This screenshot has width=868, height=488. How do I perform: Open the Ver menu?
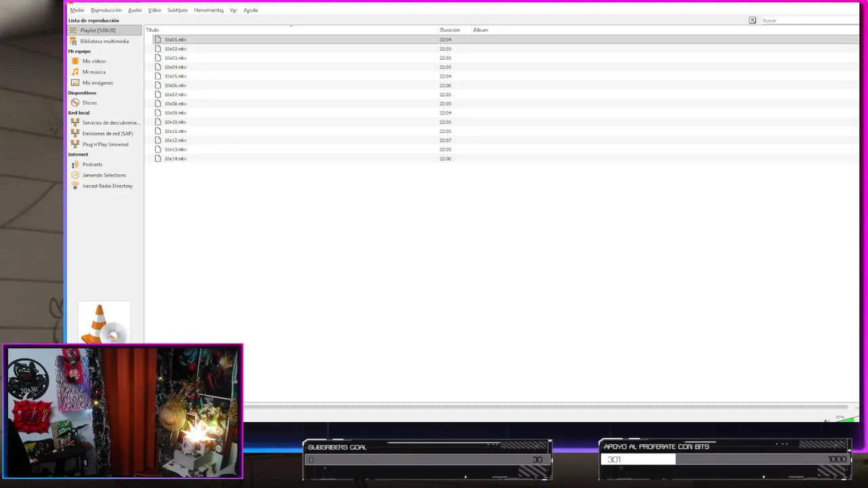pos(233,10)
